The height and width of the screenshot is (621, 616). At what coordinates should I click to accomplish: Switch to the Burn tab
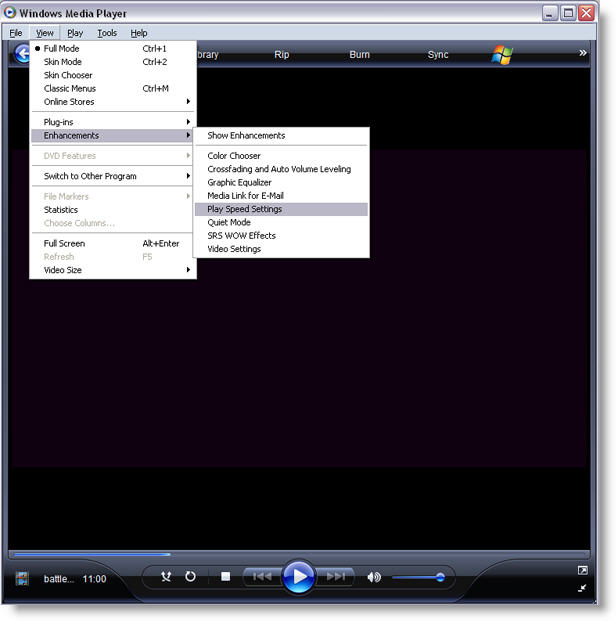point(359,54)
